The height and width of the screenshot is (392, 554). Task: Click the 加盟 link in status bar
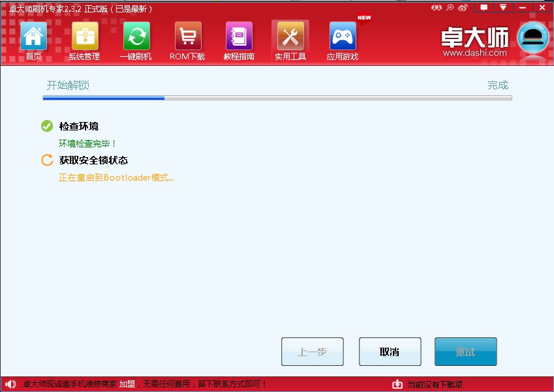click(127, 384)
